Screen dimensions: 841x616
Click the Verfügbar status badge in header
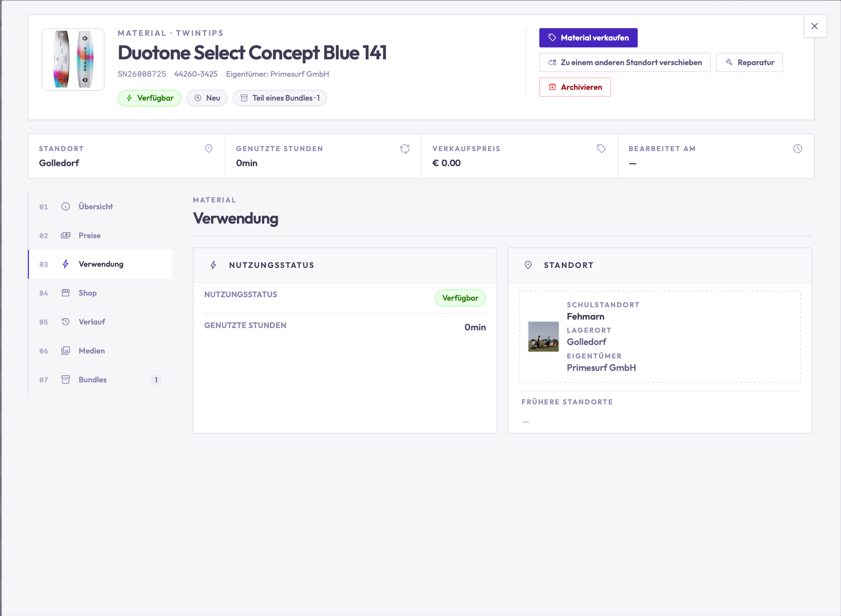click(x=149, y=98)
